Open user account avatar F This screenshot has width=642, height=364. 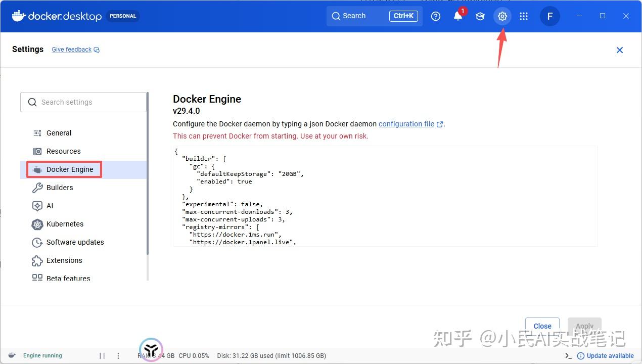[550, 16]
